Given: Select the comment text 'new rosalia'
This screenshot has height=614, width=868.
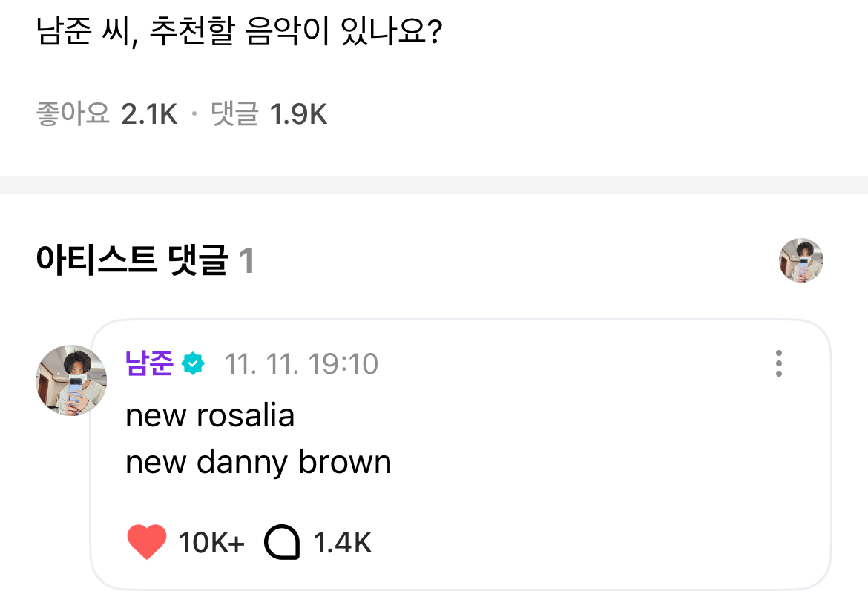Looking at the screenshot, I should point(211,415).
